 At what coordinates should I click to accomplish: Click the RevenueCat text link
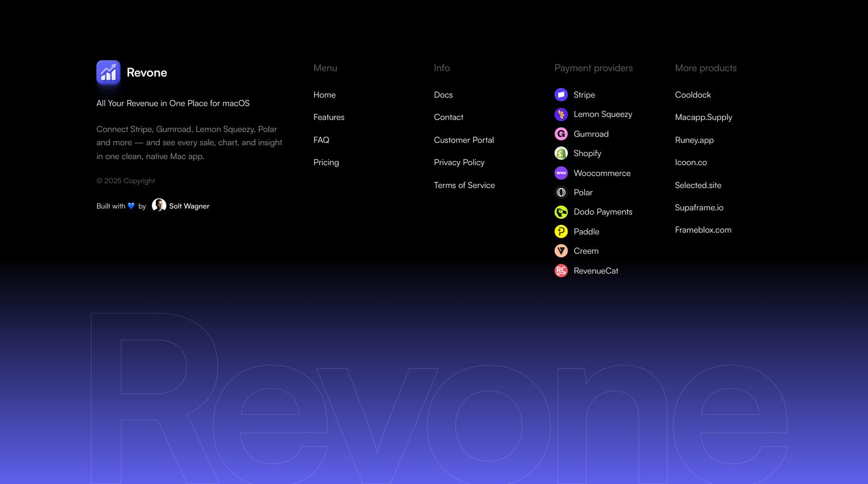point(596,271)
